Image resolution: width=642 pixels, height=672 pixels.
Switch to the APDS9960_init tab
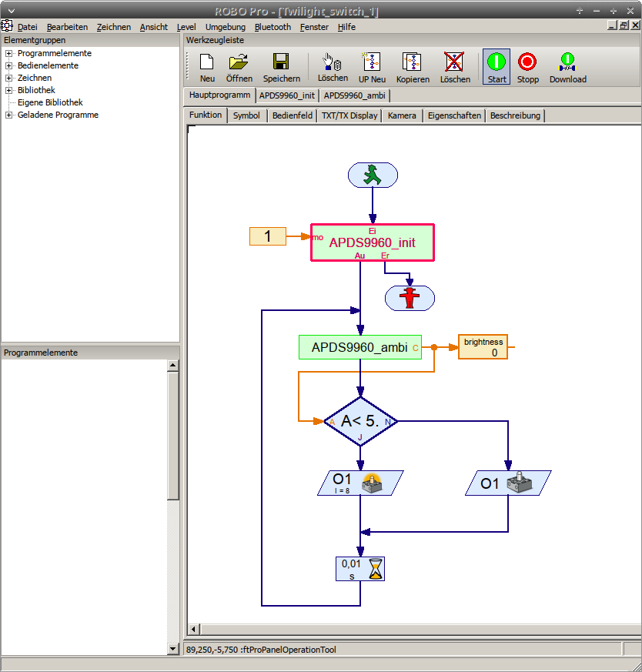pyautogui.click(x=286, y=95)
